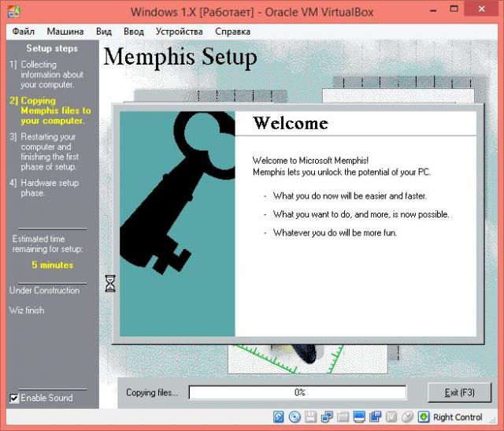Click the optical disc drive status icon
Viewport: 504px width, 431px height.
(295, 417)
